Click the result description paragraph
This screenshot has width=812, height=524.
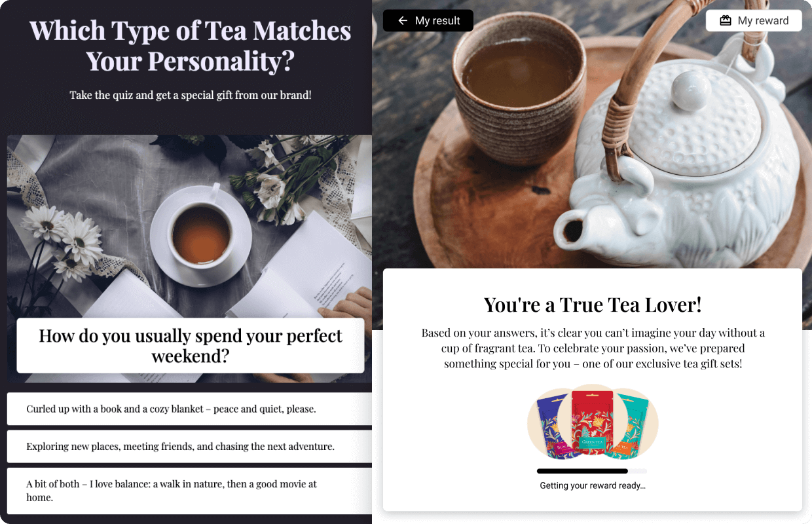pos(593,348)
